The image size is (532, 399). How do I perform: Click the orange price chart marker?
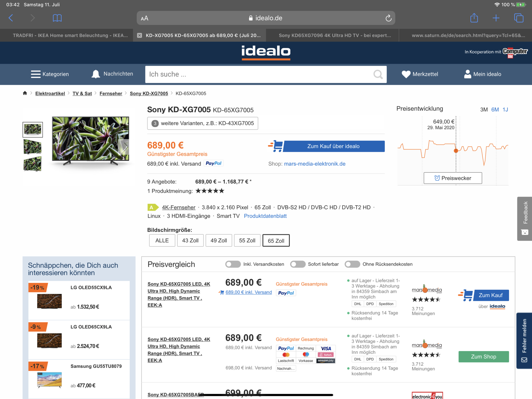[456, 151]
